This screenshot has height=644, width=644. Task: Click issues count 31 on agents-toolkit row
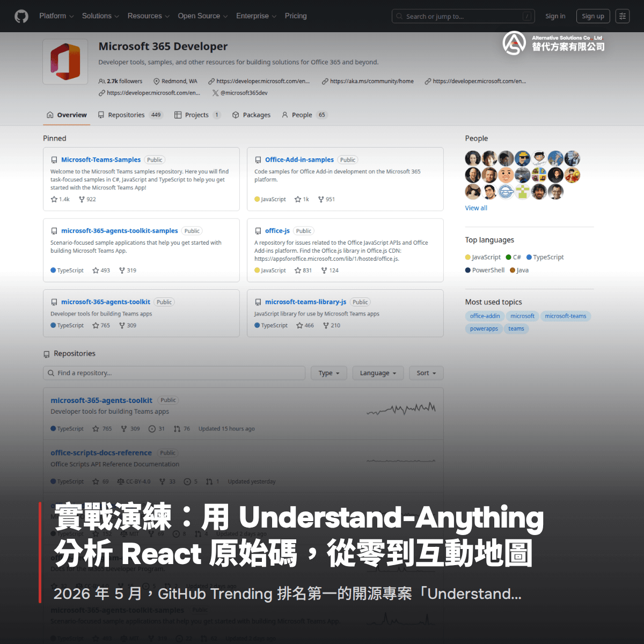[157, 429]
